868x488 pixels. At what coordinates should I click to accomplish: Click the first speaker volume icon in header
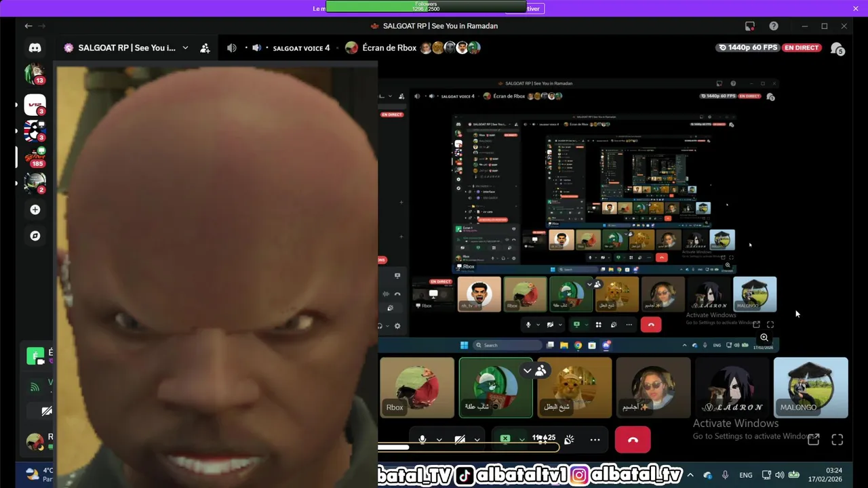point(232,48)
